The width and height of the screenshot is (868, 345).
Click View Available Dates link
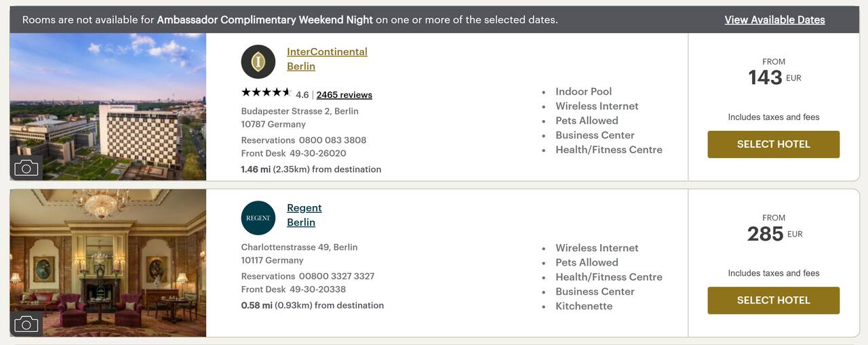774,20
